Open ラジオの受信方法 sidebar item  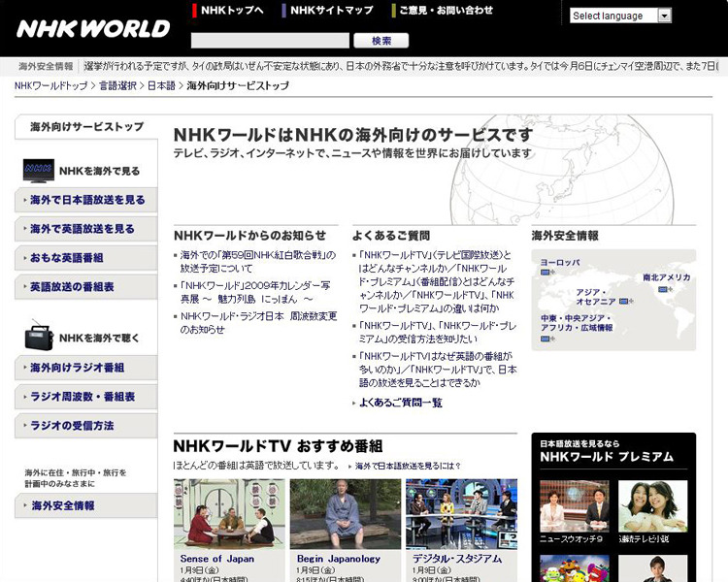click(x=86, y=425)
